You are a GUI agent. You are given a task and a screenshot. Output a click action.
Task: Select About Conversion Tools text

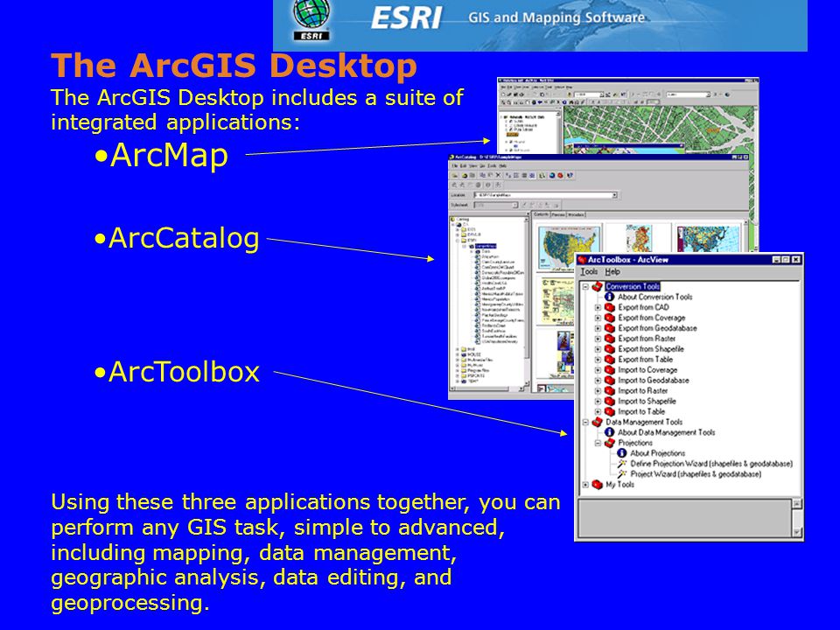(x=655, y=297)
